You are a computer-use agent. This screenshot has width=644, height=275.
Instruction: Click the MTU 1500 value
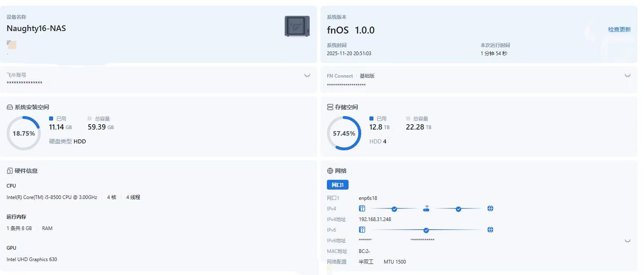(395, 262)
